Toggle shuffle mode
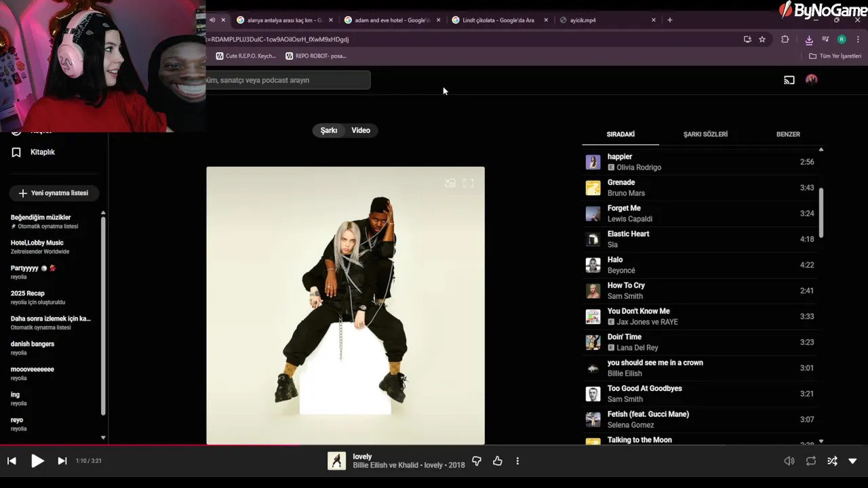 [x=832, y=461]
